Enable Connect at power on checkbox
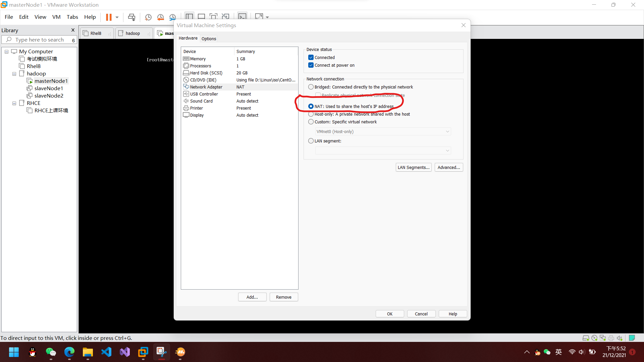The width and height of the screenshot is (644, 362). tap(311, 65)
